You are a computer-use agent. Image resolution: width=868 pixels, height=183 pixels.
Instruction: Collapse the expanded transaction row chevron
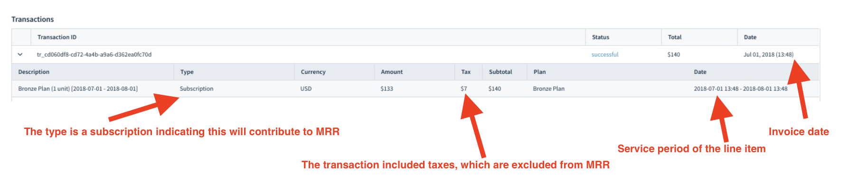click(x=20, y=55)
